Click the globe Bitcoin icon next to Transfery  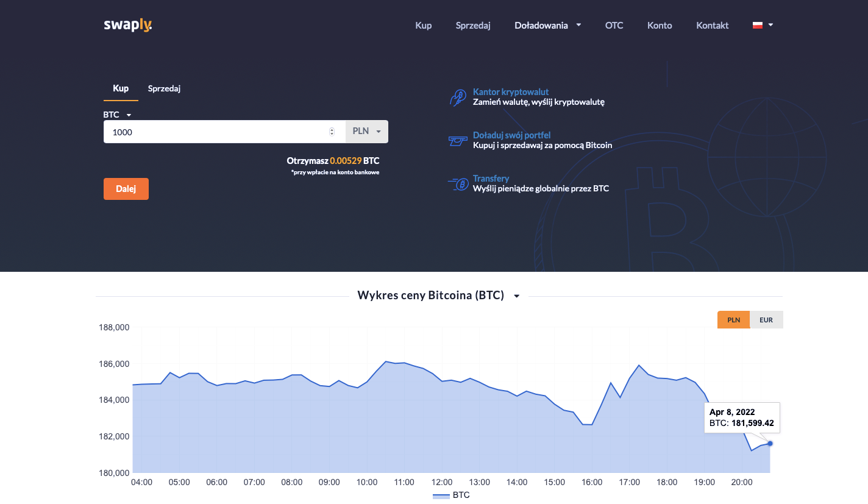(x=458, y=183)
